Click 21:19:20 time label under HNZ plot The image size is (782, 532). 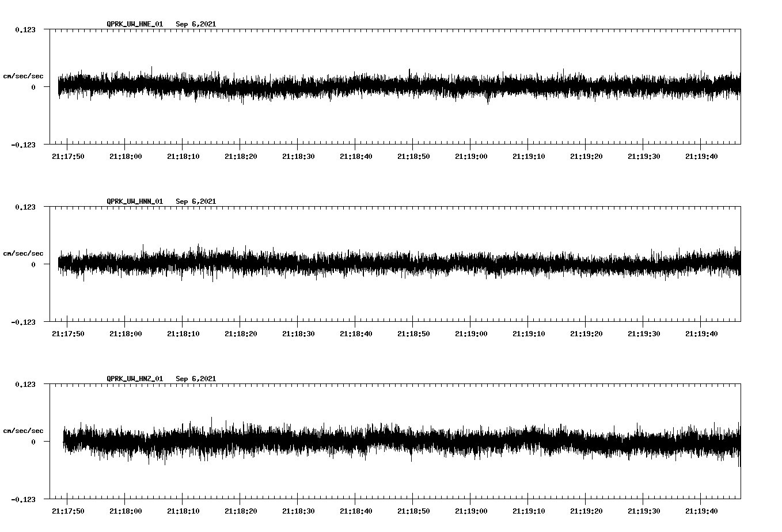(x=586, y=511)
